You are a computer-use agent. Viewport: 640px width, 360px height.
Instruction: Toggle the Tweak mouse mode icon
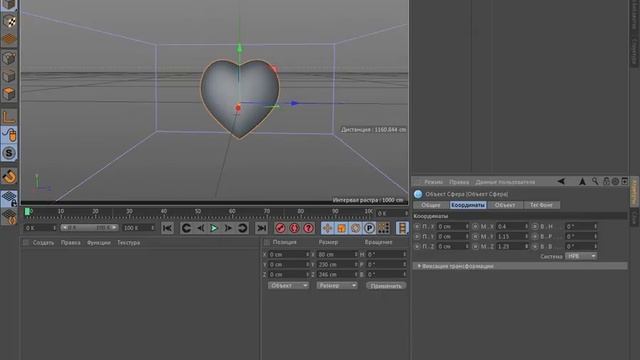[x=9, y=135]
